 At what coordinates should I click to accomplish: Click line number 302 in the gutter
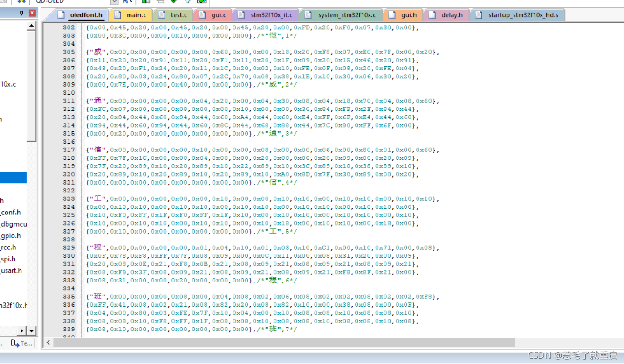point(69,27)
